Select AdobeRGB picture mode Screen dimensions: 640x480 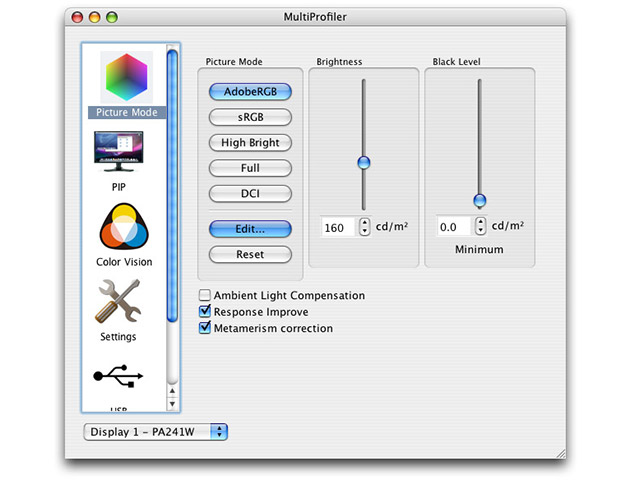click(x=250, y=91)
